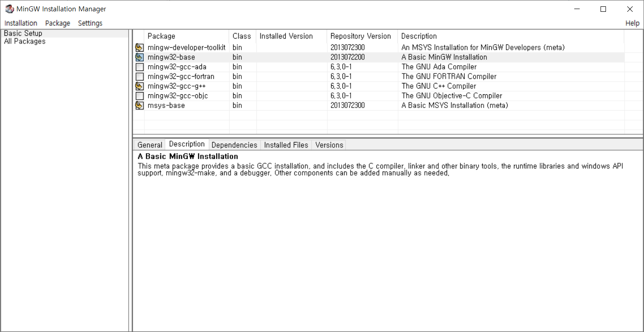Select the mingw32-gcc-ada package name
Image resolution: width=644 pixels, height=332 pixels.
click(x=177, y=67)
